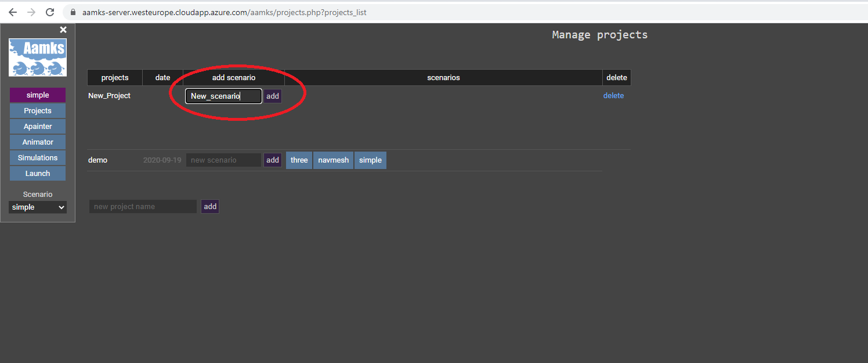Select Launch in the sidebar
This screenshot has height=363, width=868.
38,174
